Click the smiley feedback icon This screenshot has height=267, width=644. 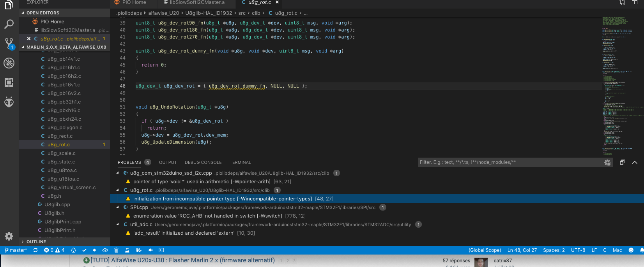pos(631,250)
